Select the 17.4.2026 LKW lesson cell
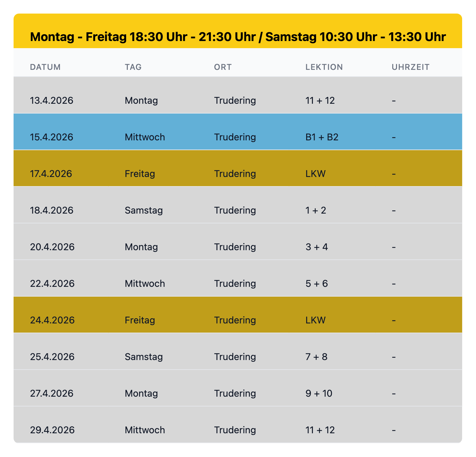The image size is (476, 457). 315,174
